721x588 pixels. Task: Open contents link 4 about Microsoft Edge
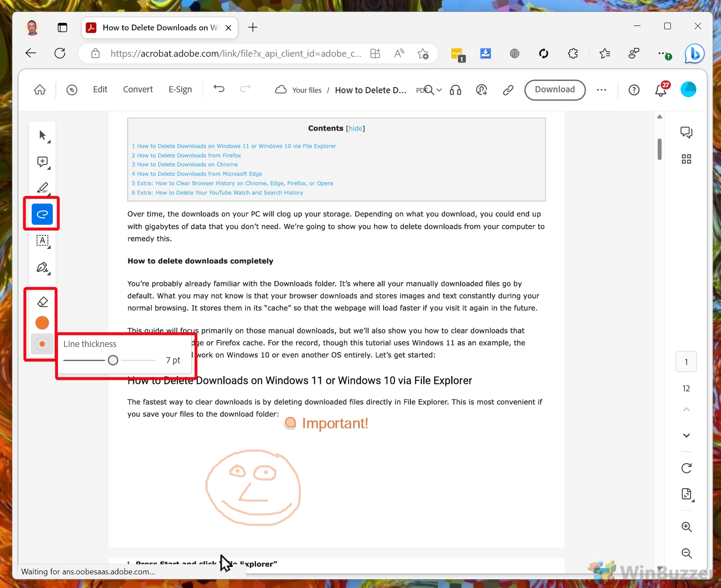197,174
